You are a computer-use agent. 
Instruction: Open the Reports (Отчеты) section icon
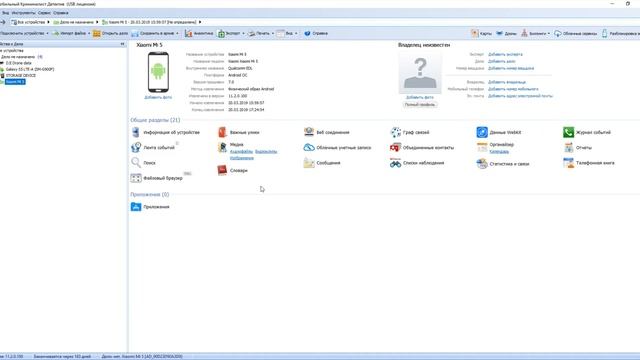coord(568,147)
